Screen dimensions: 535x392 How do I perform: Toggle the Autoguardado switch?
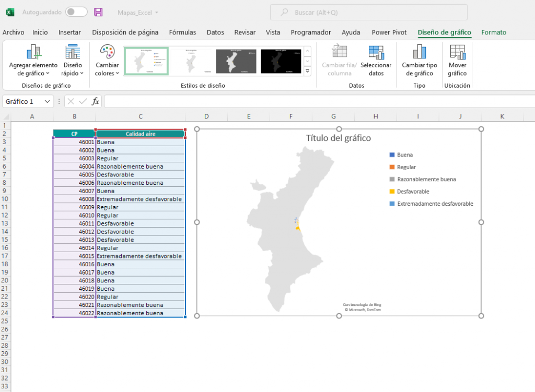[x=76, y=12]
